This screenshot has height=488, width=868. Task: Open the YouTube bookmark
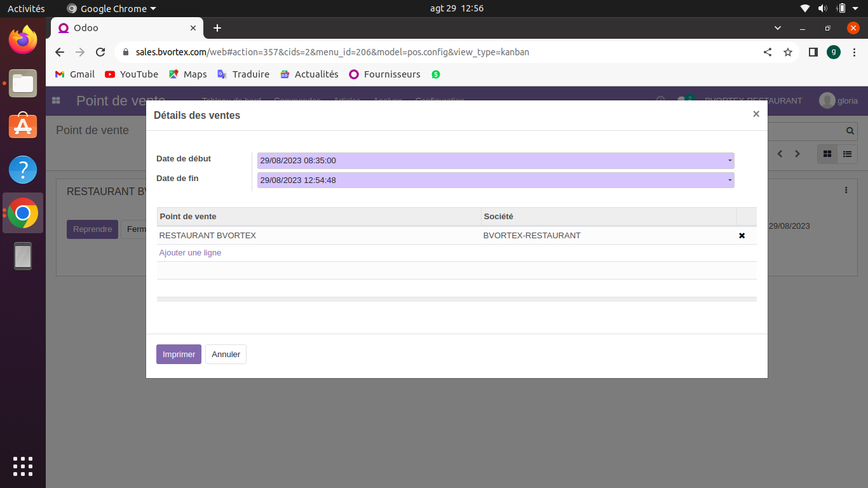[132, 74]
